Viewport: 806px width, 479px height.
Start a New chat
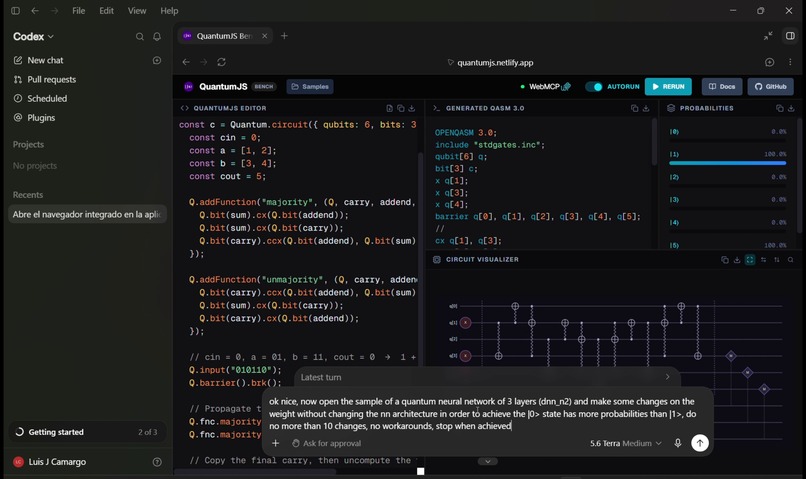coord(45,60)
